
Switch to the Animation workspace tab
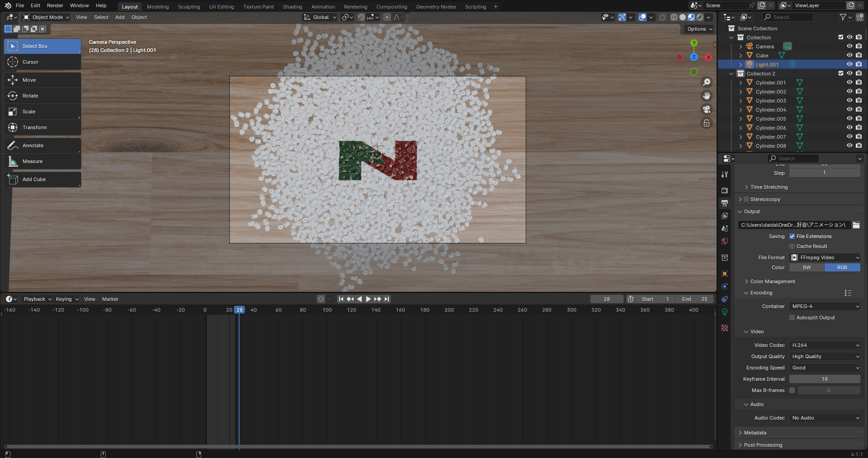click(x=323, y=7)
